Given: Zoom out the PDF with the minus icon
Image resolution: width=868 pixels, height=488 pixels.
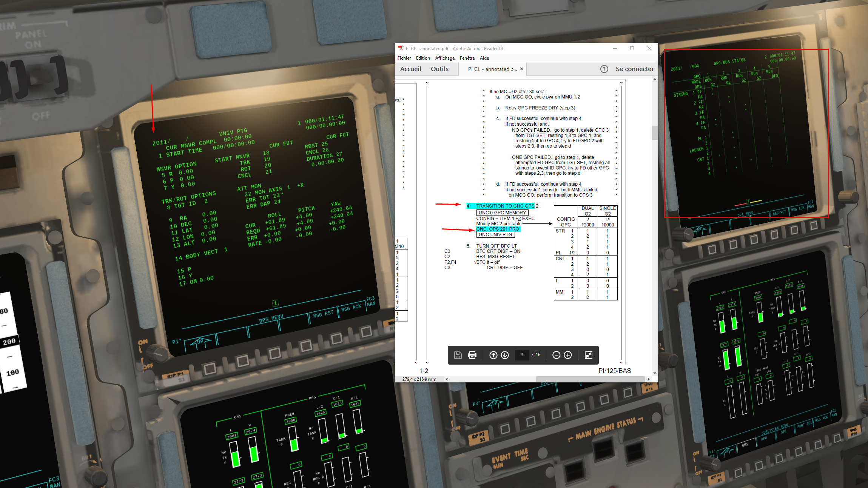Looking at the screenshot, I should (x=556, y=355).
